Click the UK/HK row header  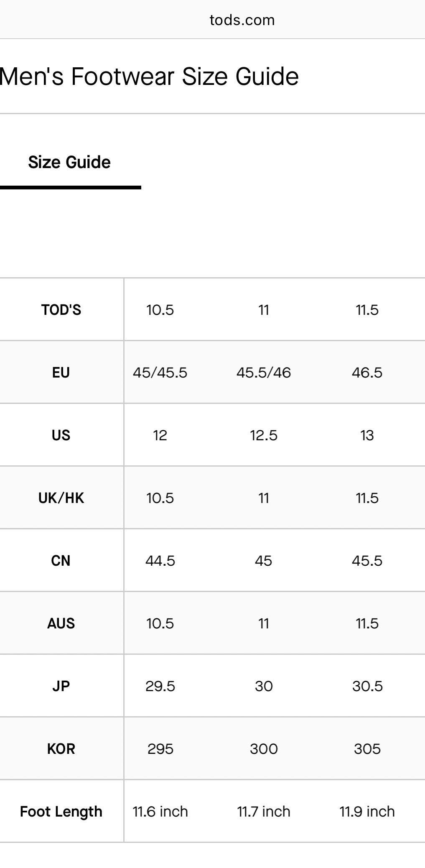61,498
